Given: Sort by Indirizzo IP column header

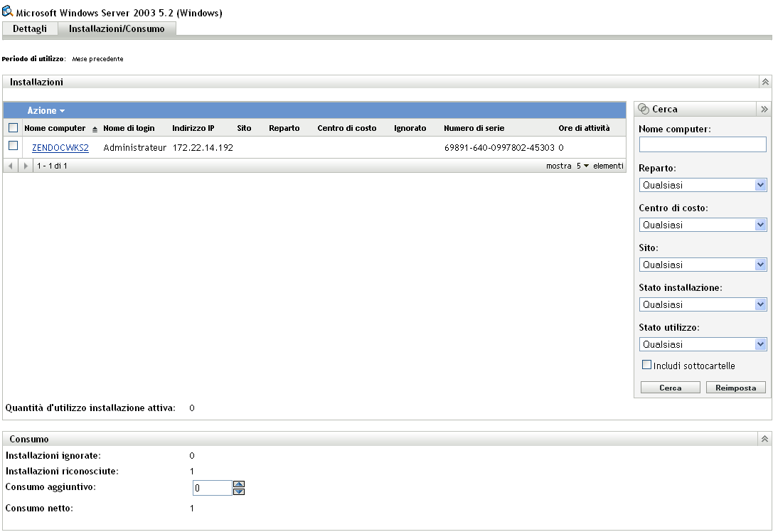Looking at the screenshot, I should [x=193, y=128].
